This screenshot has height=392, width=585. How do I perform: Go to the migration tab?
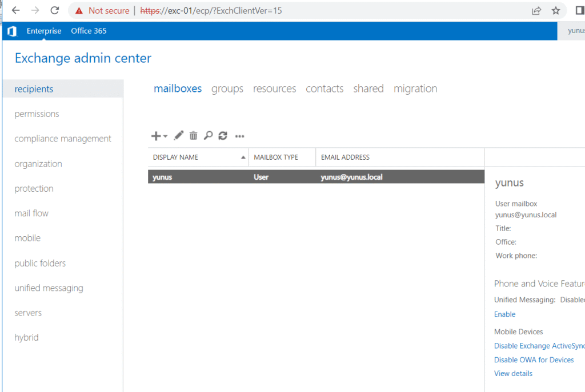415,88
